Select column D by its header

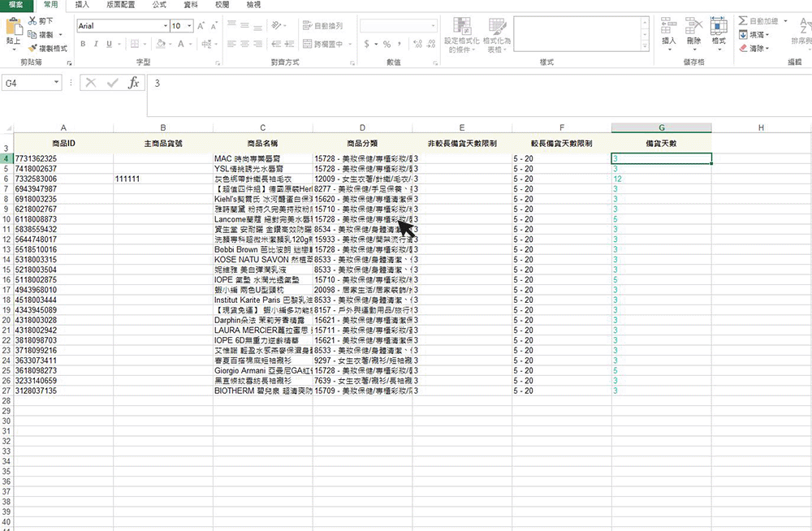point(362,127)
